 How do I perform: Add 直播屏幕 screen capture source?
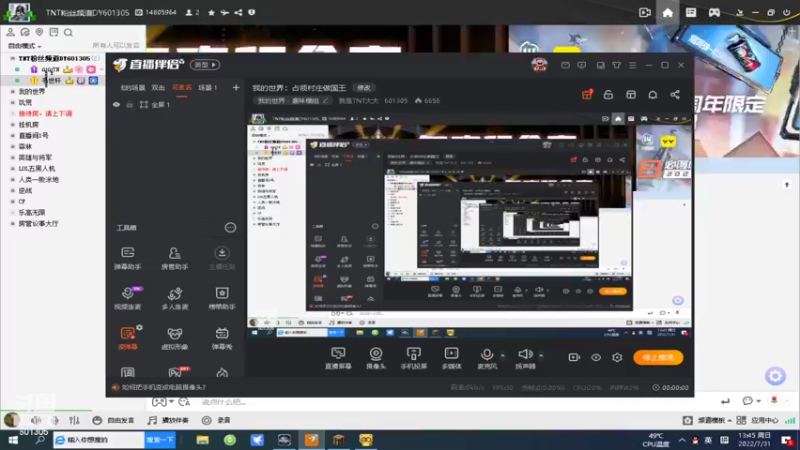338,358
